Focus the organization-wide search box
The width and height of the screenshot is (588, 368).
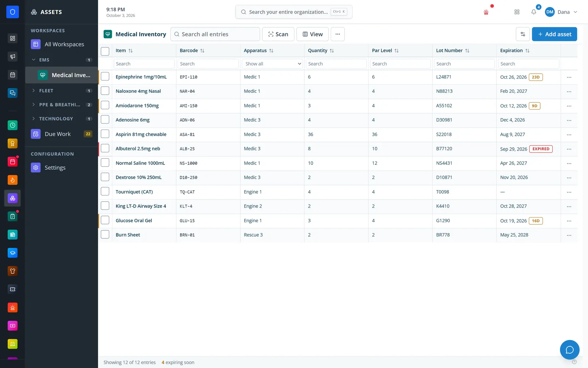tap(294, 12)
